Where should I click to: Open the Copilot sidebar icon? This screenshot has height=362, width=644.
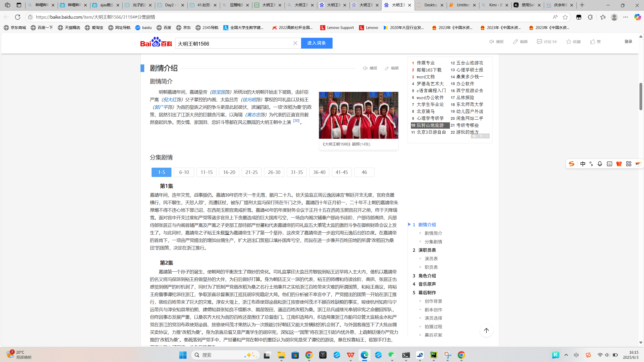pos(637,17)
